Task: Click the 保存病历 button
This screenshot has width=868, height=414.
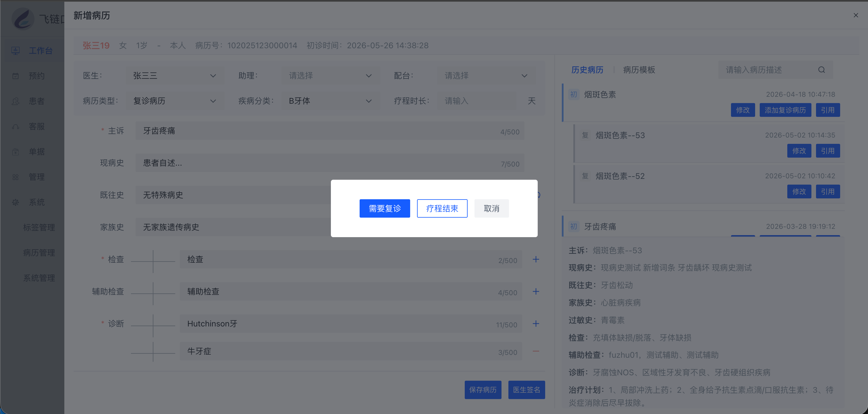Action: pyautogui.click(x=483, y=390)
